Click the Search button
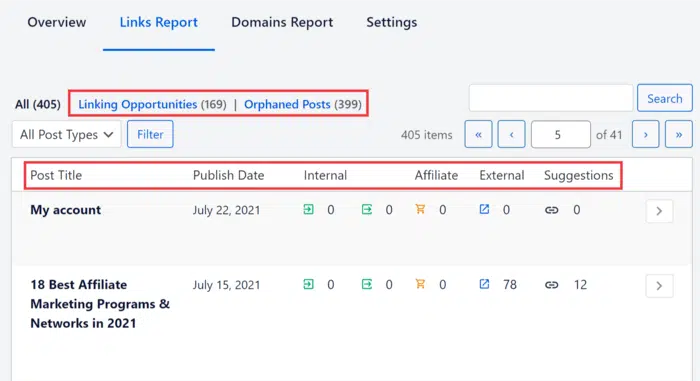700x381 pixels. pyautogui.click(x=665, y=98)
